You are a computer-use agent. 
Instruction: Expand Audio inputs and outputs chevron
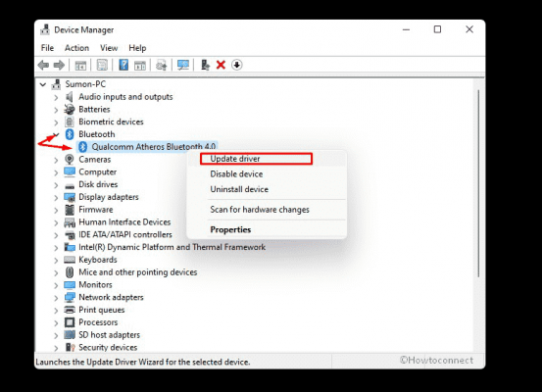click(x=56, y=97)
